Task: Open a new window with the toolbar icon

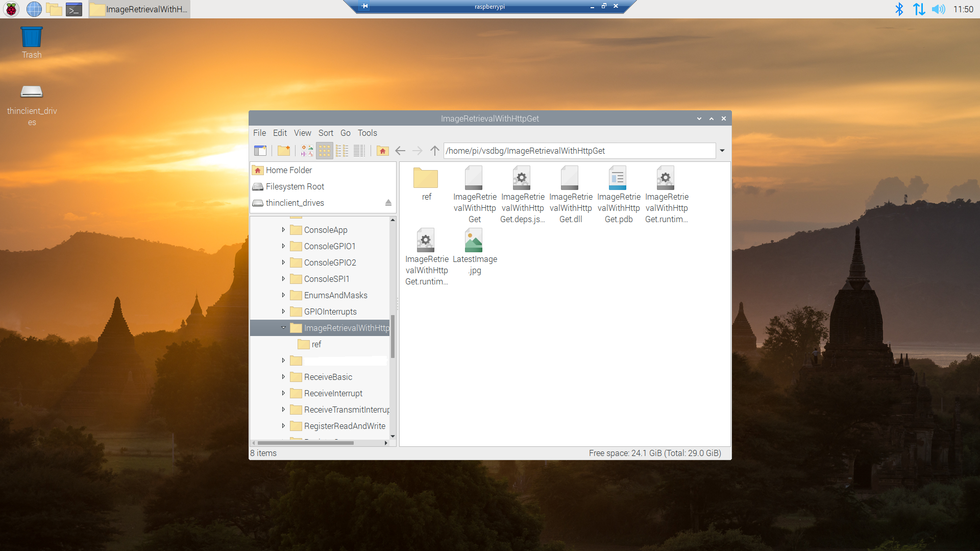Action: pos(260,151)
